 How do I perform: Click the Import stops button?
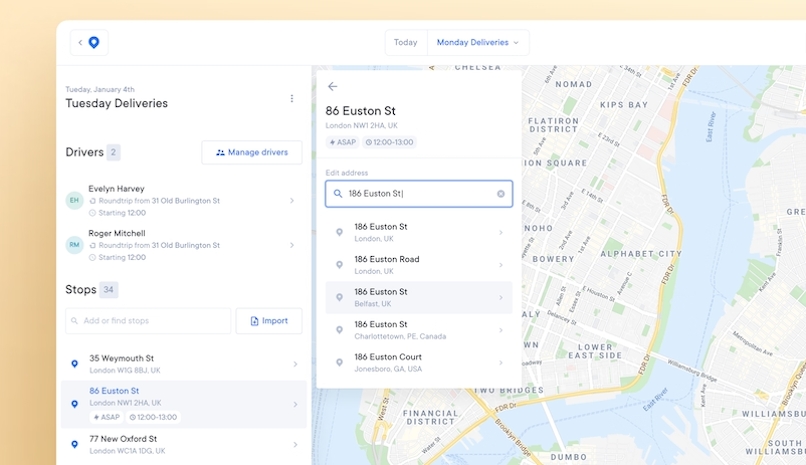269,321
